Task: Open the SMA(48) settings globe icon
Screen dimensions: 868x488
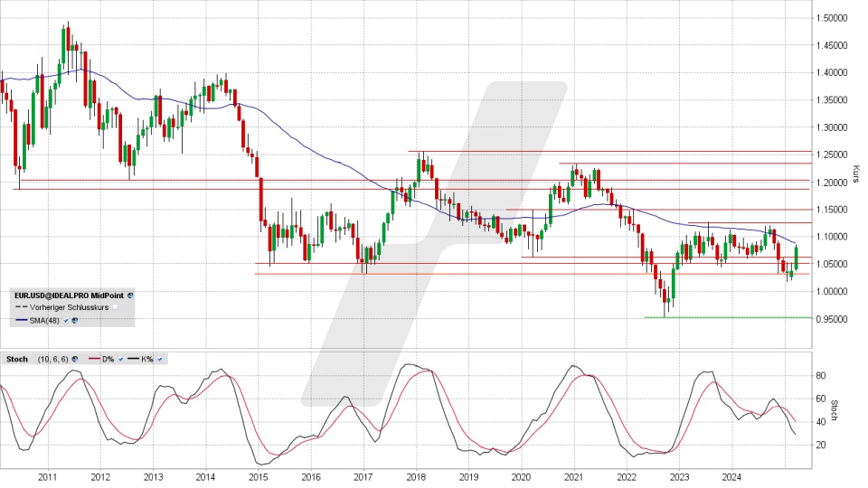Action: 75,320
